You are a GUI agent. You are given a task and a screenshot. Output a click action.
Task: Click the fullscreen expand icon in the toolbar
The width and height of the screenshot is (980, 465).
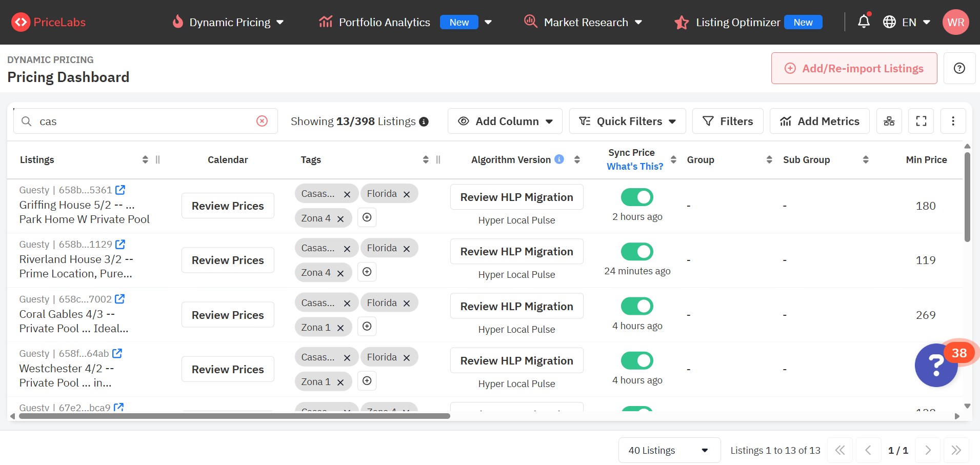point(921,121)
